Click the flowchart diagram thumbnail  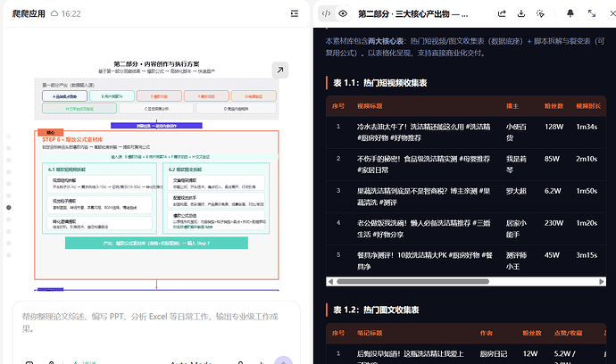tap(156, 175)
